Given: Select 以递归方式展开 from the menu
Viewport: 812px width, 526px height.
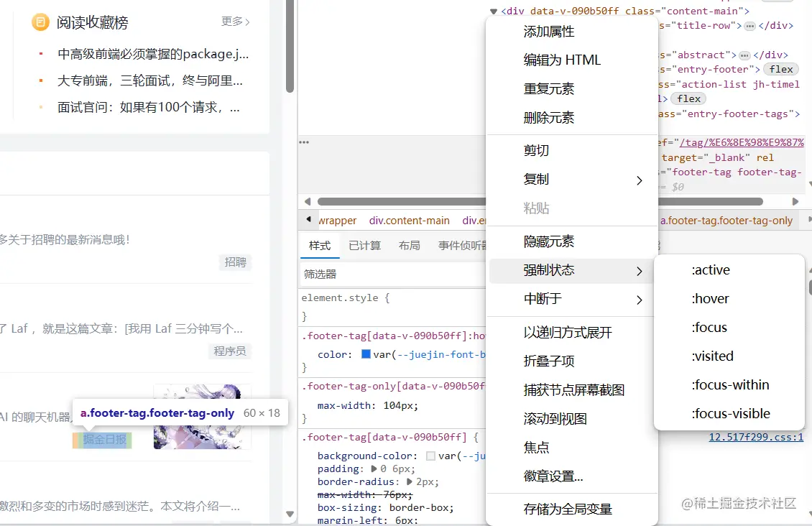Looking at the screenshot, I should pos(568,333).
